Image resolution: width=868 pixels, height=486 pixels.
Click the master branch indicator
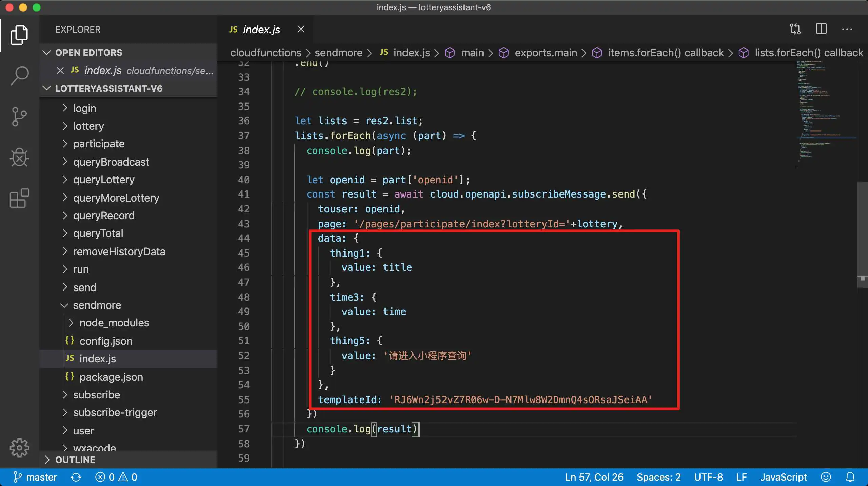[x=35, y=477]
